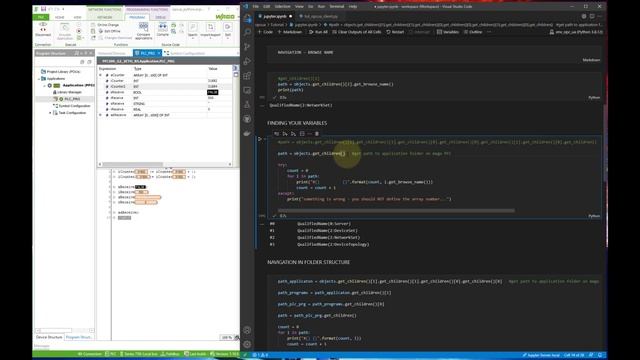640x360 pixels.
Task: Open cell toolbar more actions ellipsis
Action: coord(309,133)
